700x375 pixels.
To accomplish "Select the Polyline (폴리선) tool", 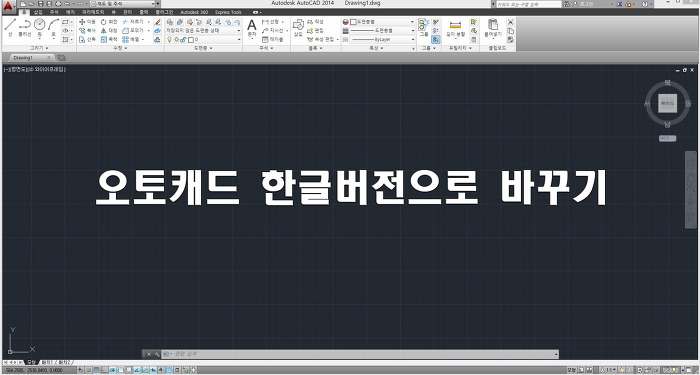I will point(25,28).
